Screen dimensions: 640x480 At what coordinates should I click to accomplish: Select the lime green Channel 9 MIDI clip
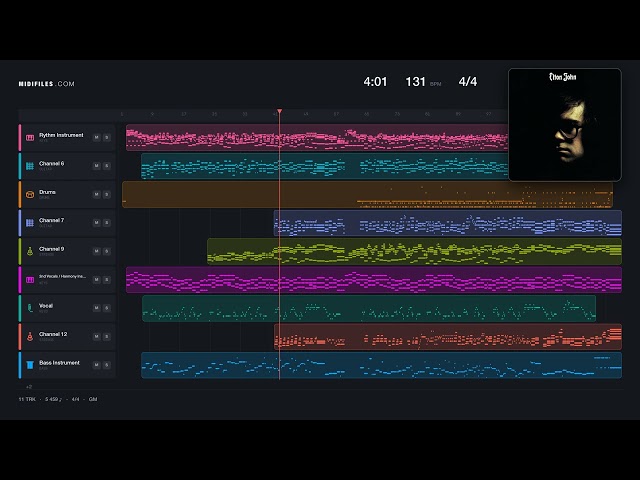point(414,251)
